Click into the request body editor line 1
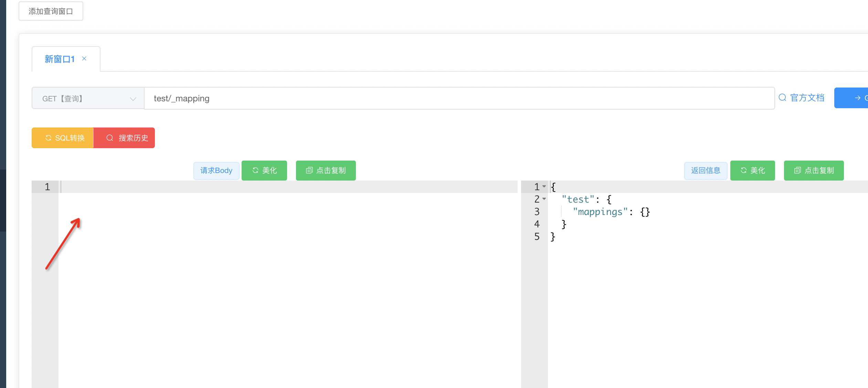The image size is (868, 388). (275, 187)
